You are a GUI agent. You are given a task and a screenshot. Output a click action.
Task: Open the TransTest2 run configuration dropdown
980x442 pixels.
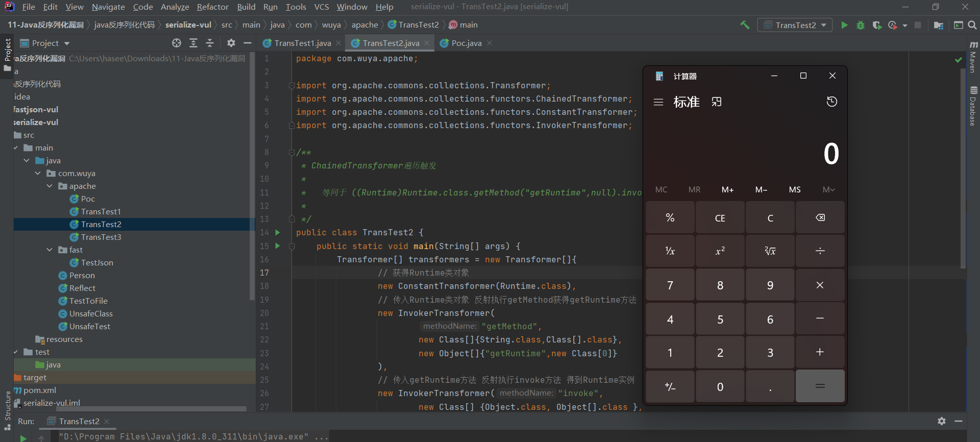795,25
